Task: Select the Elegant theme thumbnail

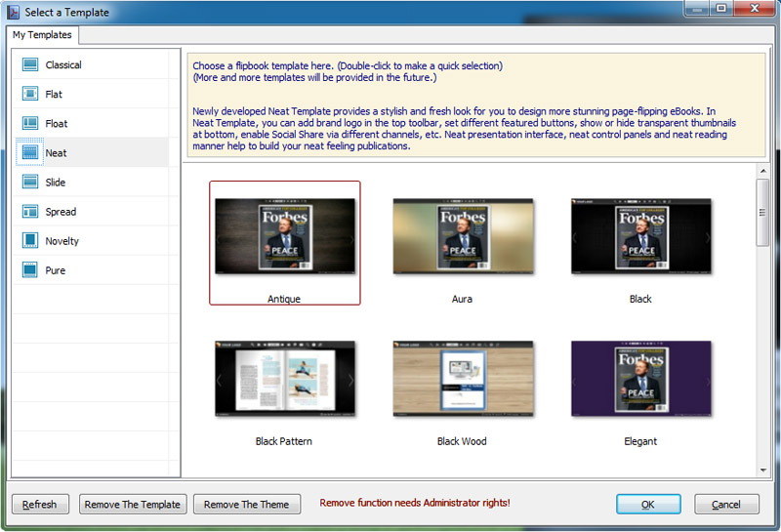Action: click(640, 378)
